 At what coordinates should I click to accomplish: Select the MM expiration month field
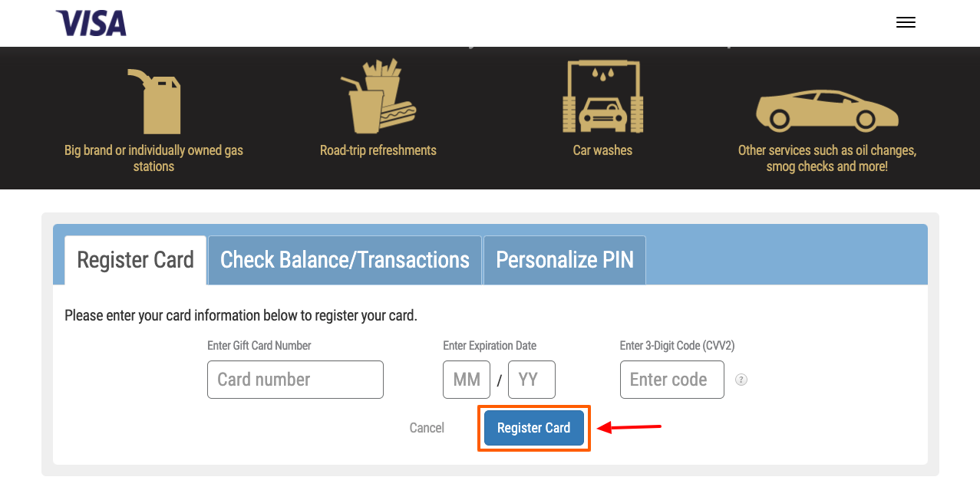pyautogui.click(x=466, y=379)
